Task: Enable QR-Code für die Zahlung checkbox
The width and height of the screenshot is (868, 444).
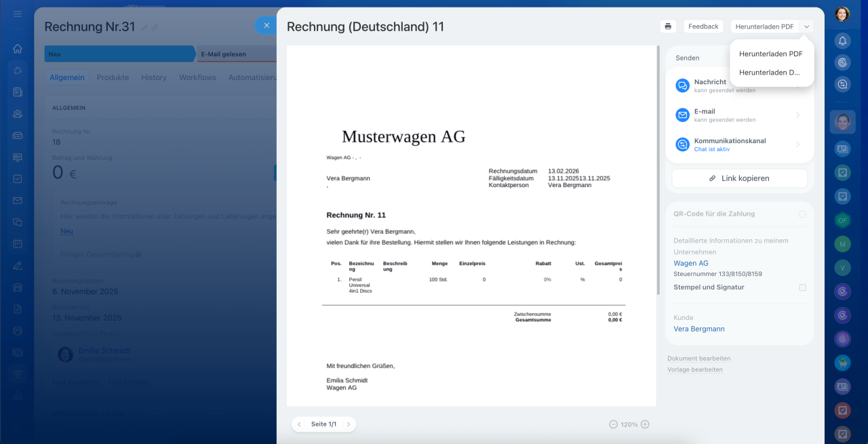Action: point(802,214)
